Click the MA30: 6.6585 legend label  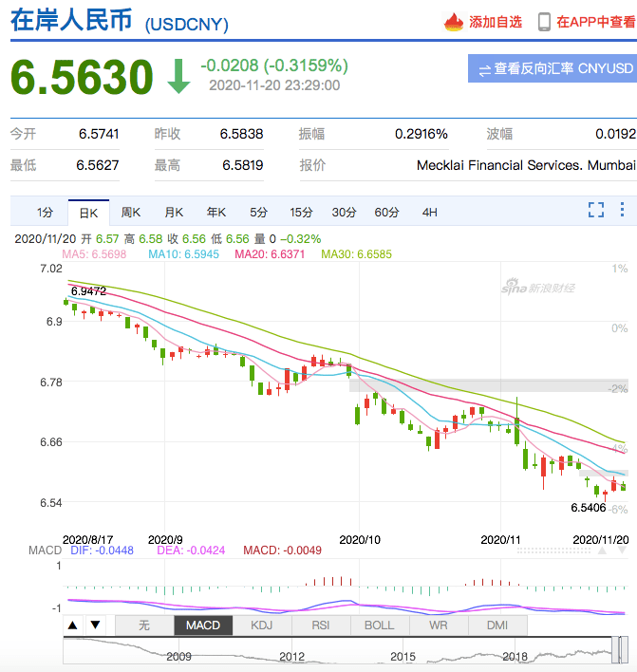coord(356,254)
